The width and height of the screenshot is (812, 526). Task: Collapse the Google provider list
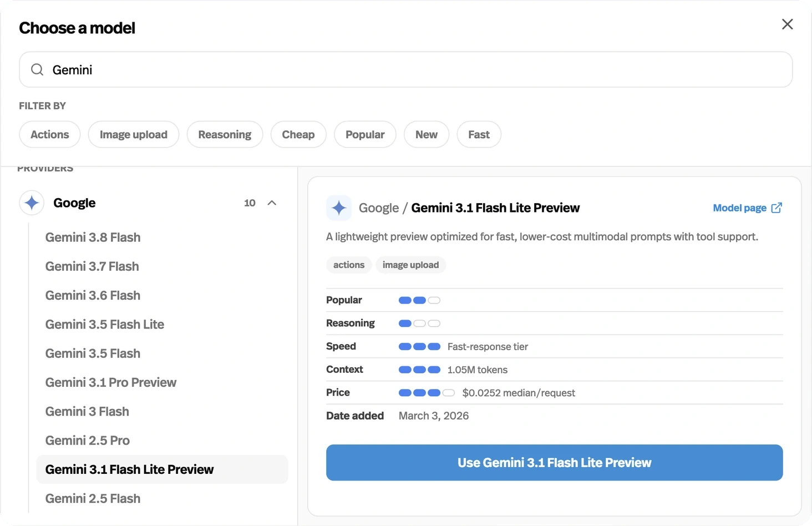[272, 203]
